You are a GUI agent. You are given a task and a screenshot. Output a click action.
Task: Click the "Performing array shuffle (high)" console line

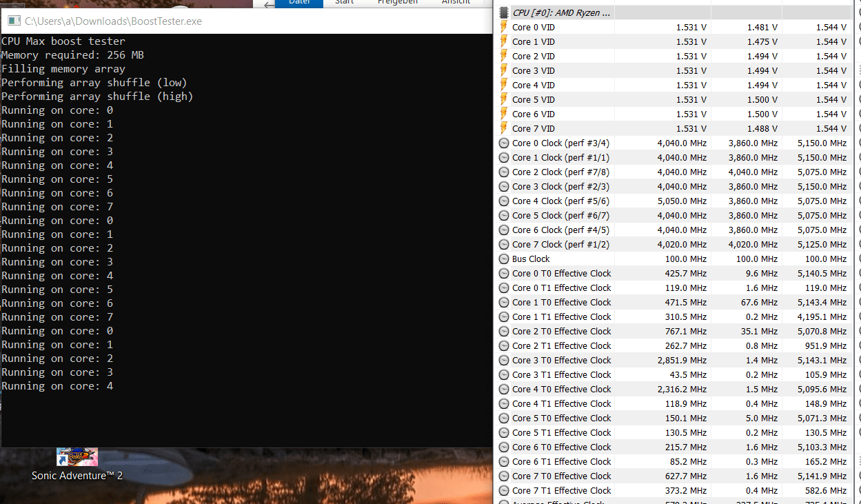click(97, 97)
